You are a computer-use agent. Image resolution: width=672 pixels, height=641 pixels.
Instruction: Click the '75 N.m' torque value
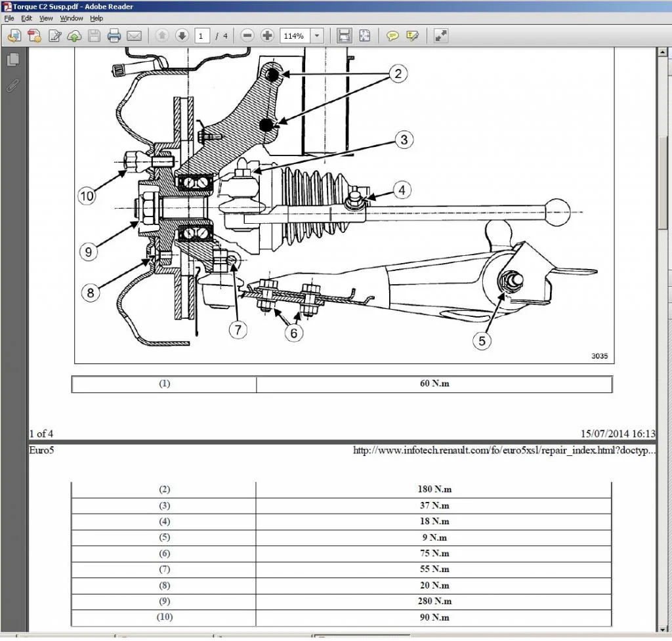[x=434, y=553]
